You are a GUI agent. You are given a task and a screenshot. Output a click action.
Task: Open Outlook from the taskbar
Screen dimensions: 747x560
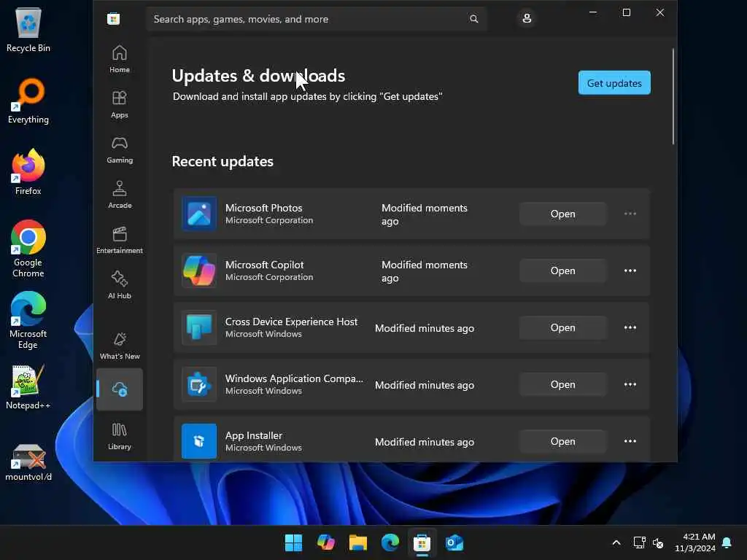coord(454,542)
